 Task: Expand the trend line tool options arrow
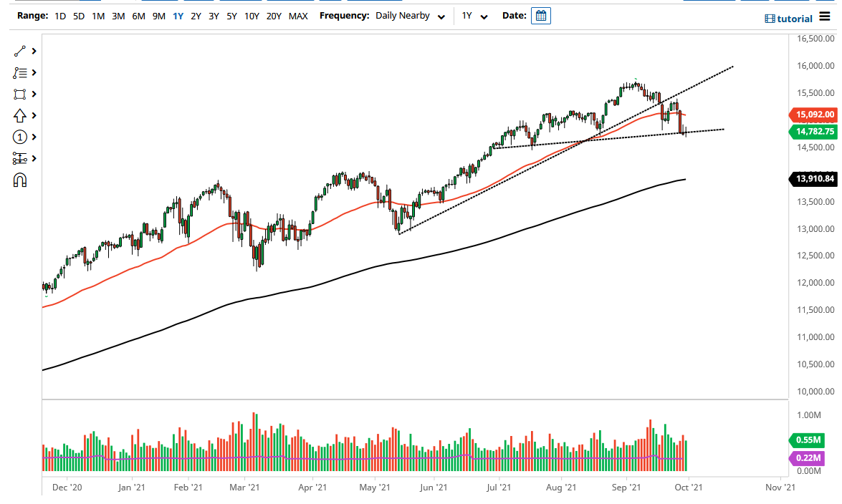click(x=34, y=52)
